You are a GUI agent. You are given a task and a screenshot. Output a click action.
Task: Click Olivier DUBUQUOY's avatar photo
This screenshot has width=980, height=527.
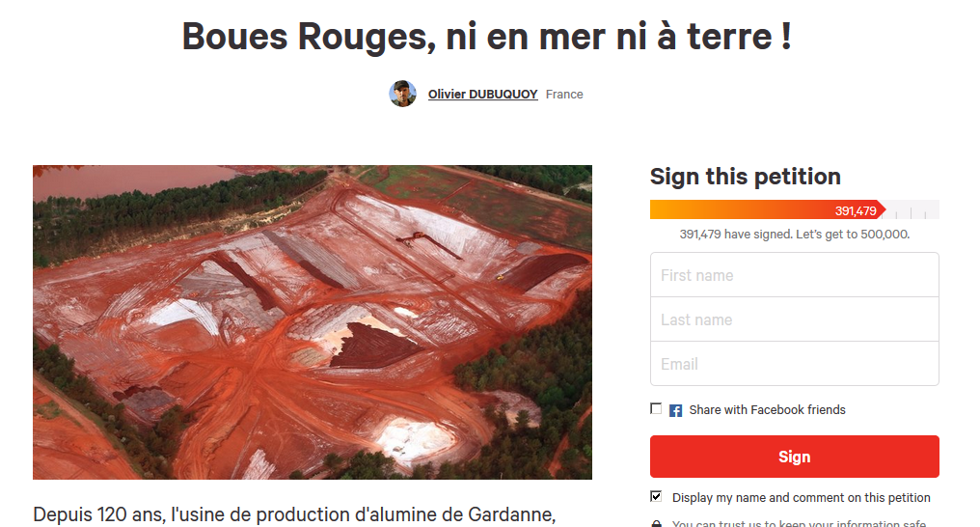click(x=402, y=94)
